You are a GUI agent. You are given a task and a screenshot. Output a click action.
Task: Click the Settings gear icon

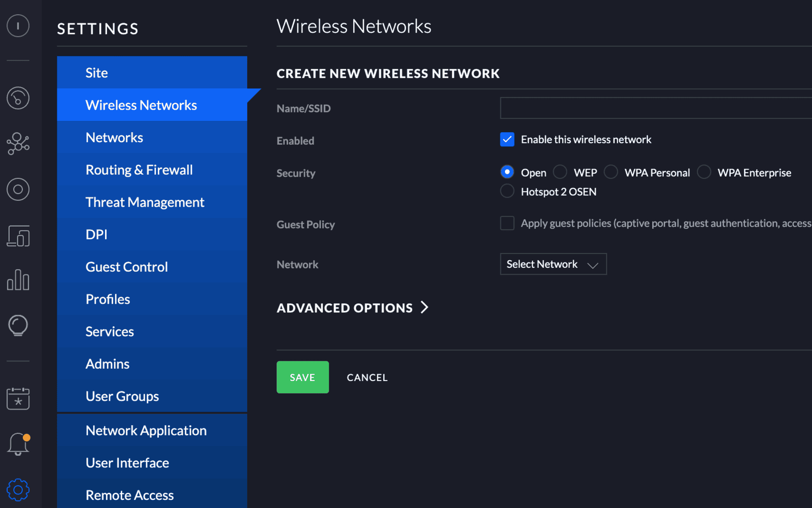[18, 490]
